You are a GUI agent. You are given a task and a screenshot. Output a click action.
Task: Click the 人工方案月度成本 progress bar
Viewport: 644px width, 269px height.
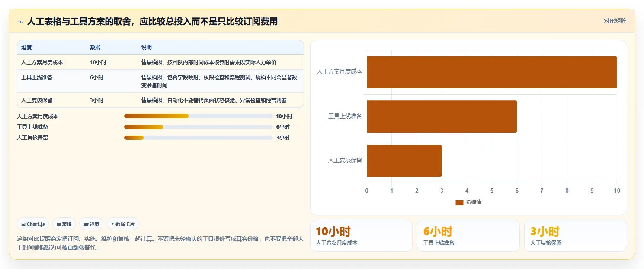(198, 116)
